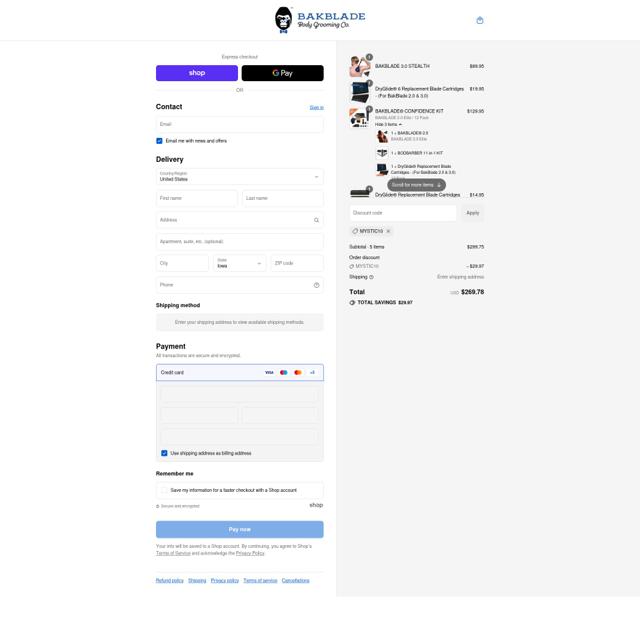Viewport: 640px width, 623px height.
Task: Click the Sign in link
Action: 316,108
